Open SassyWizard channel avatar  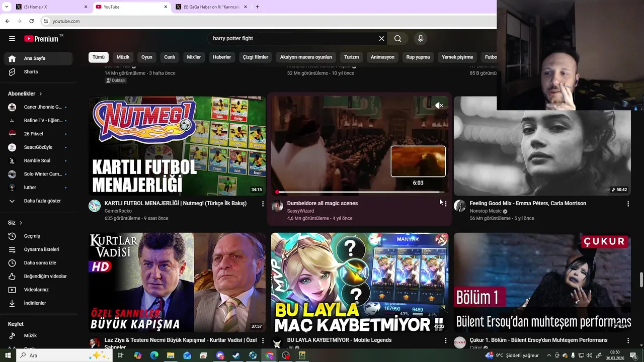pyautogui.click(x=277, y=206)
